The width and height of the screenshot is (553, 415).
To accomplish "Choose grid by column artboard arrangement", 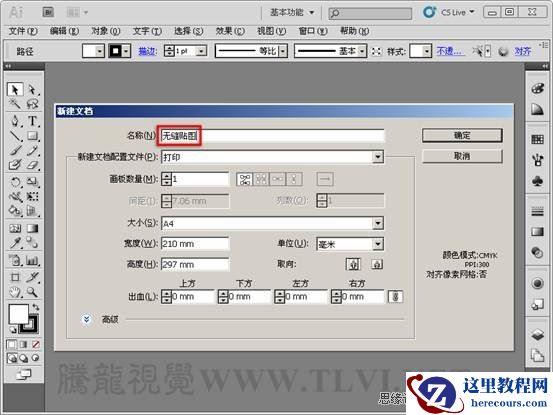I will click(x=261, y=179).
